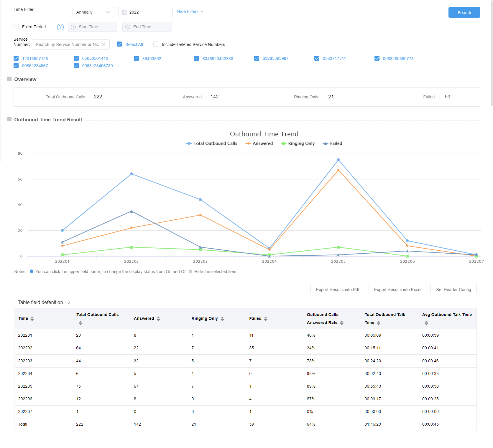Uncheck the Select All checkbox
493x448 pixels.
(119, 44)
